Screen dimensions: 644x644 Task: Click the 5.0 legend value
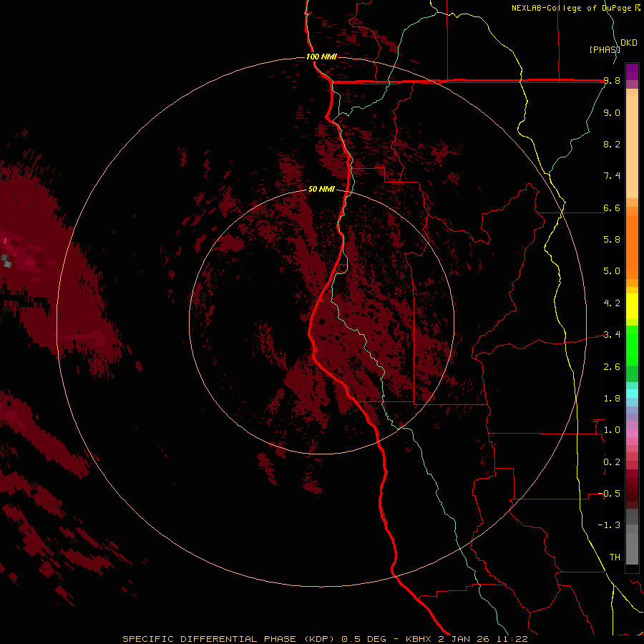612,271
